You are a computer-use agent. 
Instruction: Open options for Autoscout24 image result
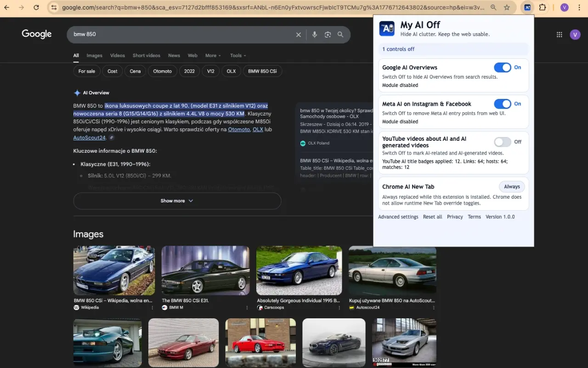coord(434,308)
